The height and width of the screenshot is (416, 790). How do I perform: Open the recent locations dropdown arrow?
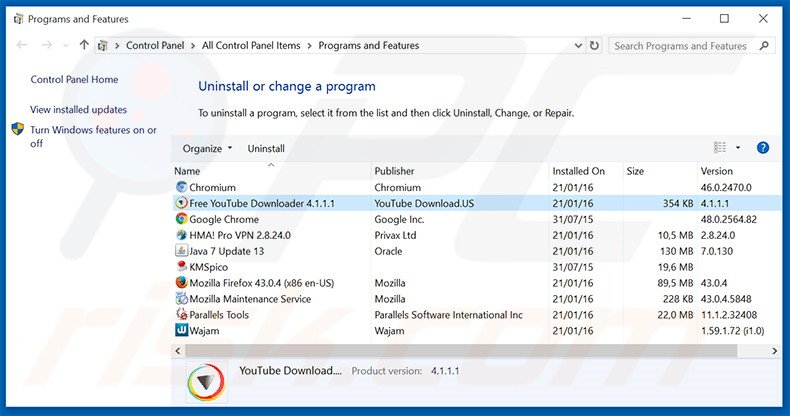(x=66, y=46)
